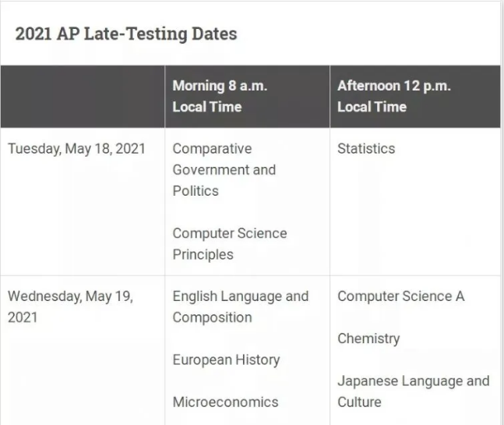Click the 2021 text under Wednesday date
The width and height of the screenshot is (504, 425).
click(x=23, y=317)
